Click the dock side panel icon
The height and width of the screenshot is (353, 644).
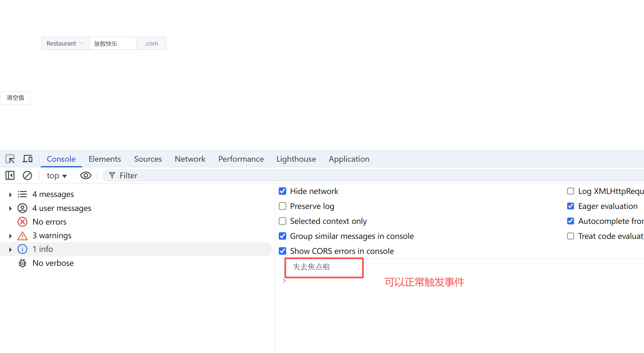click(10, 175)
